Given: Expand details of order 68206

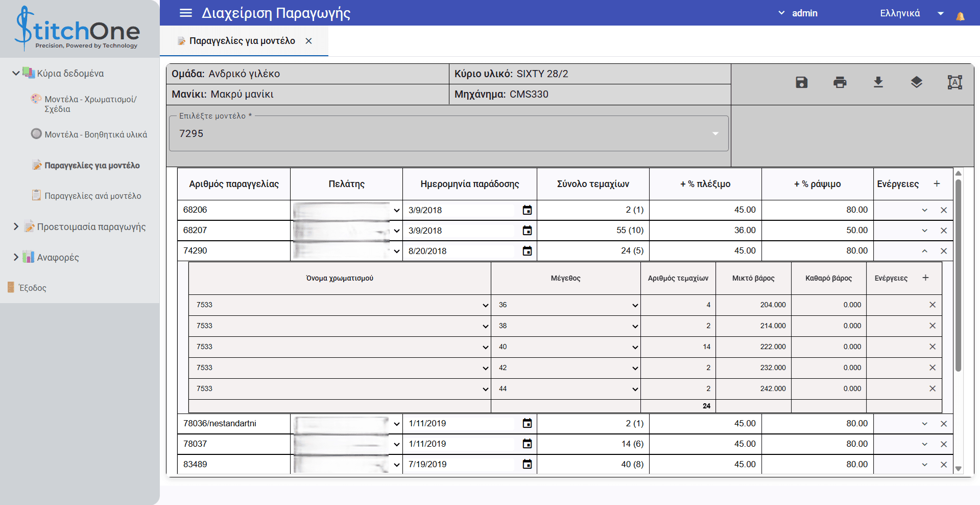Looking at the screenshot, I should coord(924,210).
